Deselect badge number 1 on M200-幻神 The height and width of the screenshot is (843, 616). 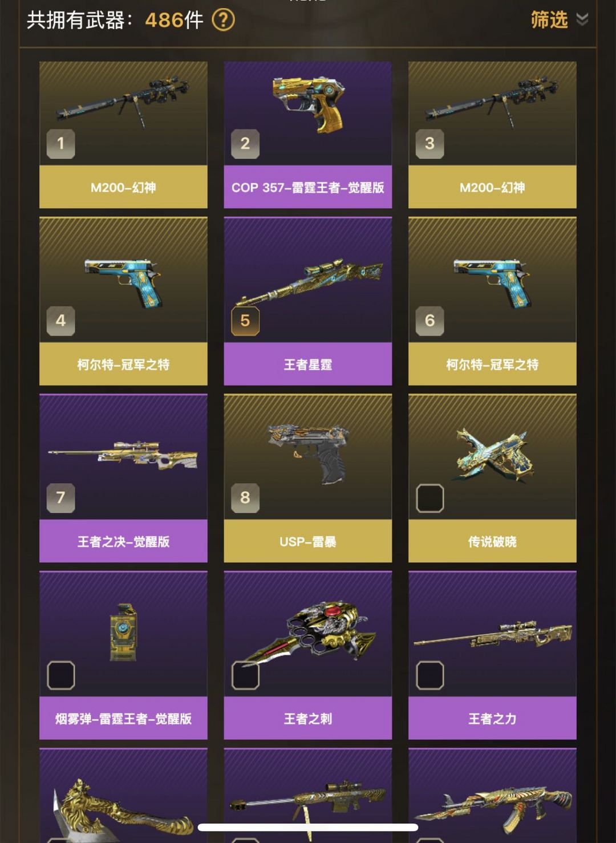pos(61,143)
